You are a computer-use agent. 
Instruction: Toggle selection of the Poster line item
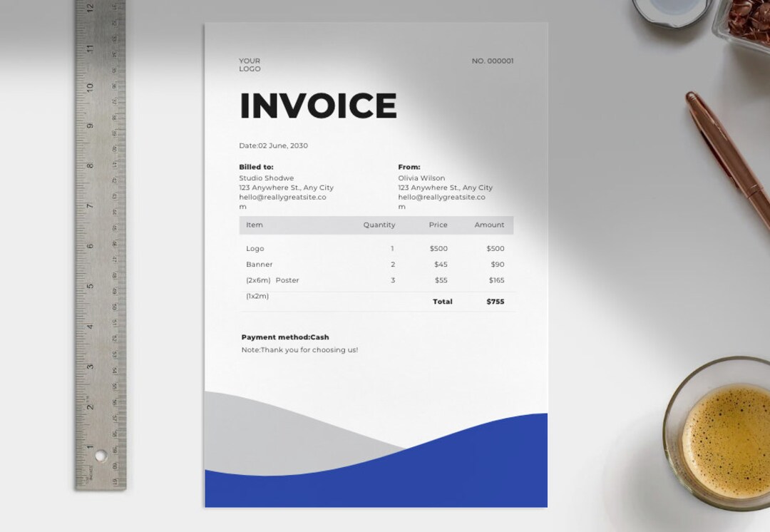(287, 280)
